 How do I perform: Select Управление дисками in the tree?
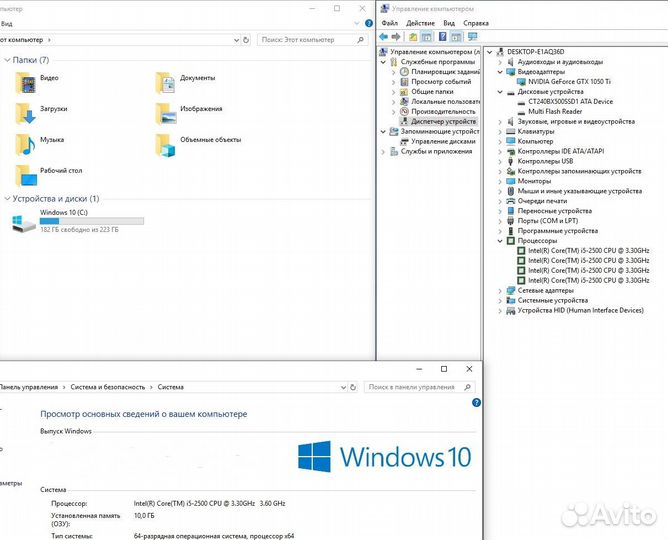point(436,141)
